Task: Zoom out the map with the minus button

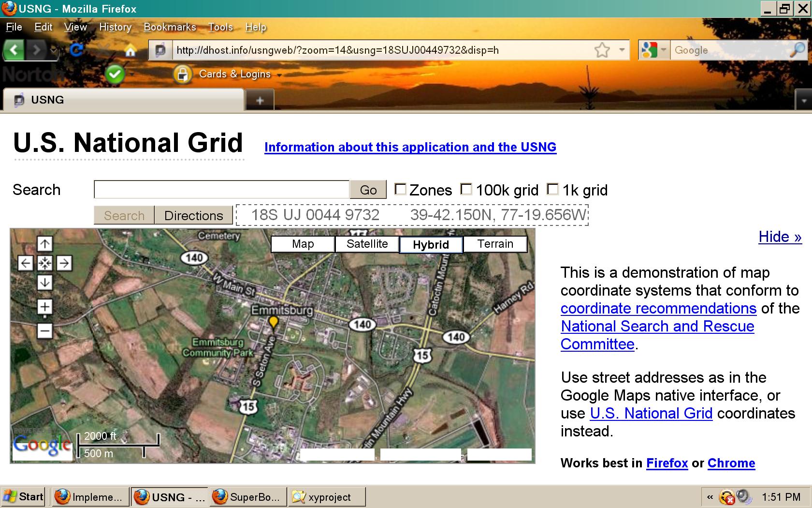Action: click(x=45, y=331)
